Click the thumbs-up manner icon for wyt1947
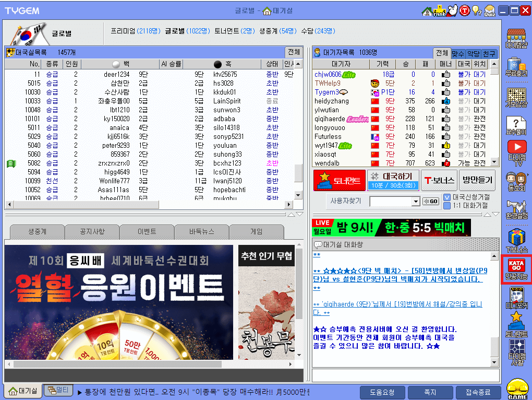This screenshot has width=532, height=400. (446, 145)
